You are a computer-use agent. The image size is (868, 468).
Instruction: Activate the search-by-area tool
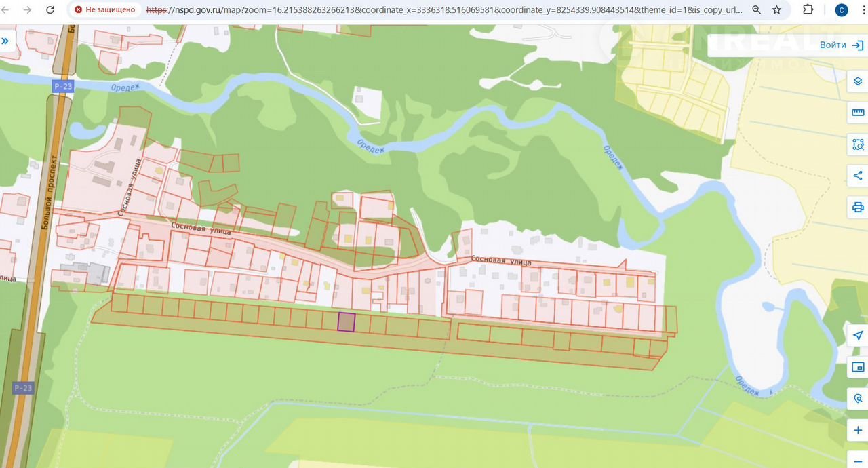point(858,144)
